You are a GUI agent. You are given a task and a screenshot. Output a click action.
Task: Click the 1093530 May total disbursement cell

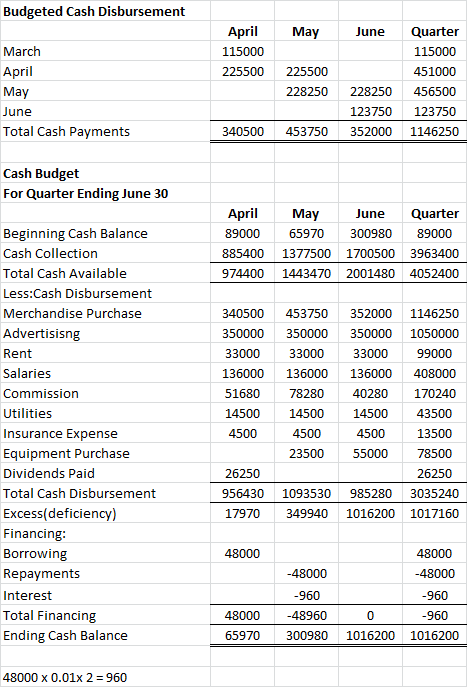coord(306,493)
